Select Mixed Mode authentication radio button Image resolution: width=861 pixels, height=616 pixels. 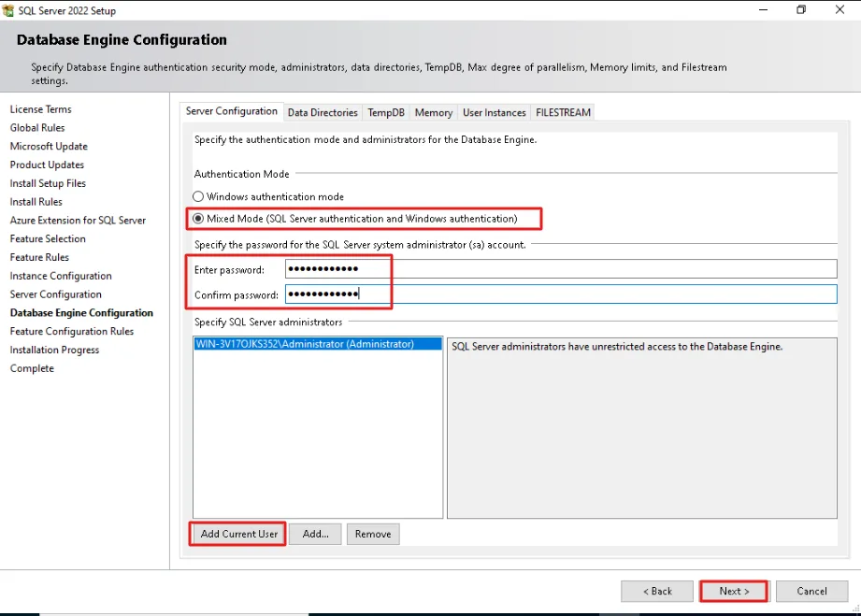[198, 219]
